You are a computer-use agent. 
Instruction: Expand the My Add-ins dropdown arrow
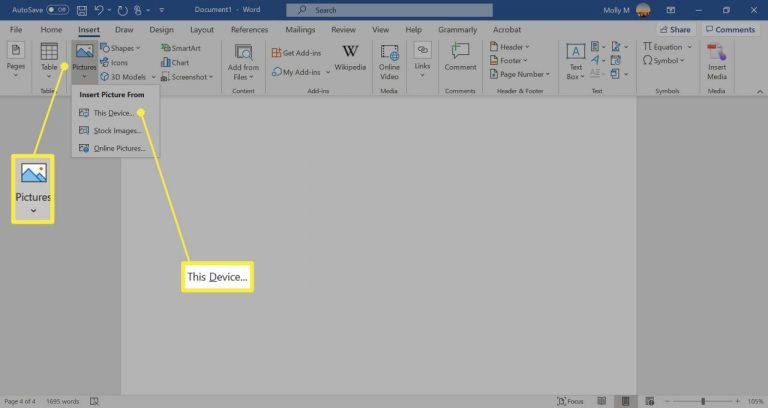(328, 72)
